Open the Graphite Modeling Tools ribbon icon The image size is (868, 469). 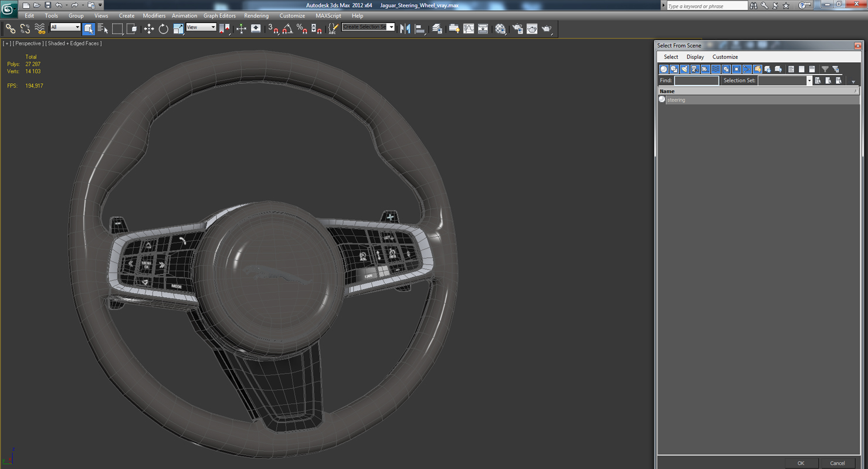[454, 29]
